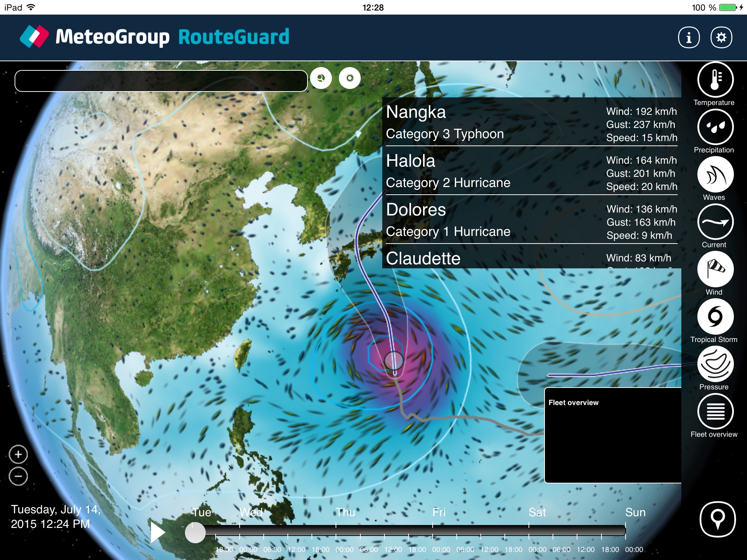The width and height of the screenshot is (747, 560).
Task: Click Halola's Gust: 201 km/h value
Action: [640, 174]
